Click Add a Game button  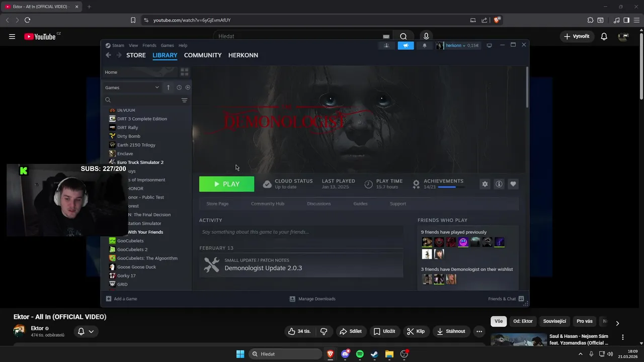click(x=121, y=299)
